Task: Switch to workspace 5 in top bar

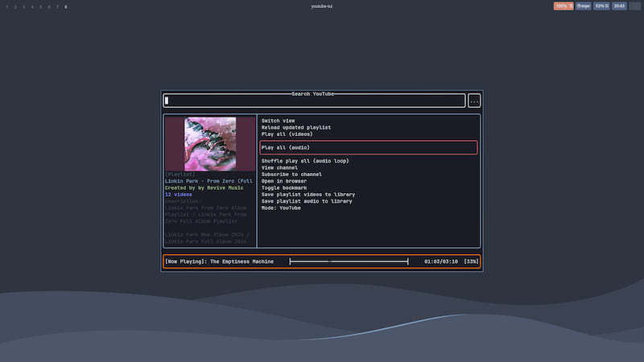Action: (x=41, y=7)
